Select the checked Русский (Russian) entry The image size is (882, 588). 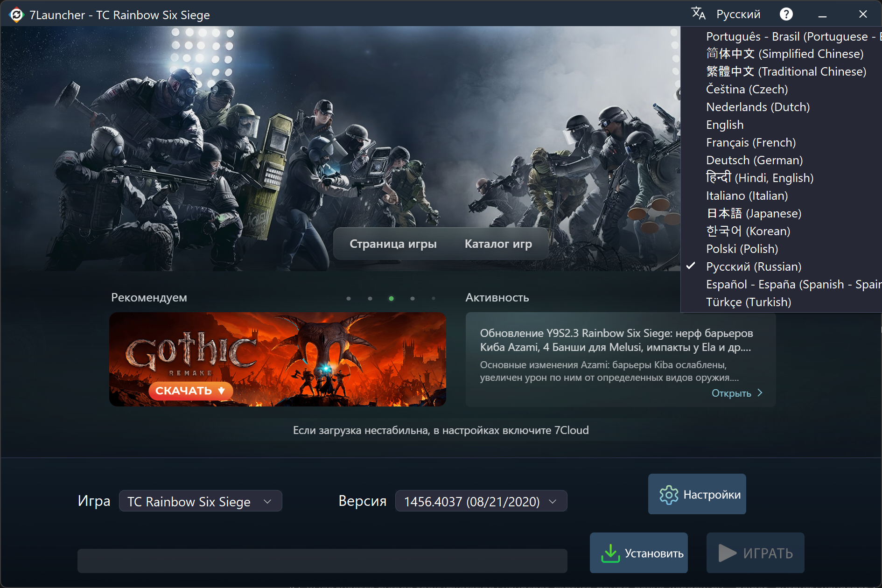coord(782,267)
